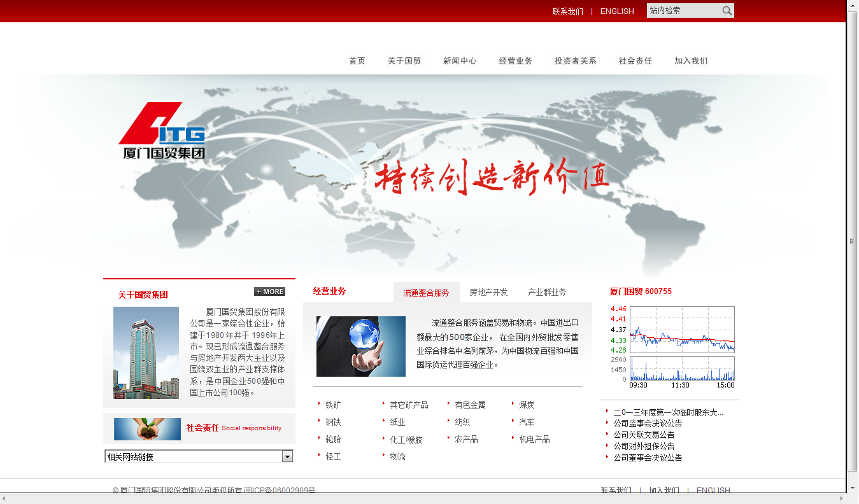Click the + MORE button

[269, 291]
